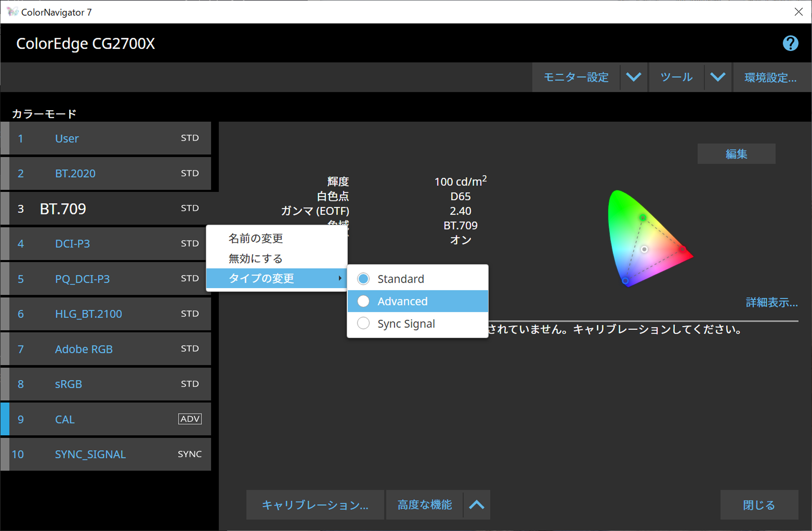Click the ツール button
Image resolution: width=812 pixels, height=531 pixels.
[676, 77]
